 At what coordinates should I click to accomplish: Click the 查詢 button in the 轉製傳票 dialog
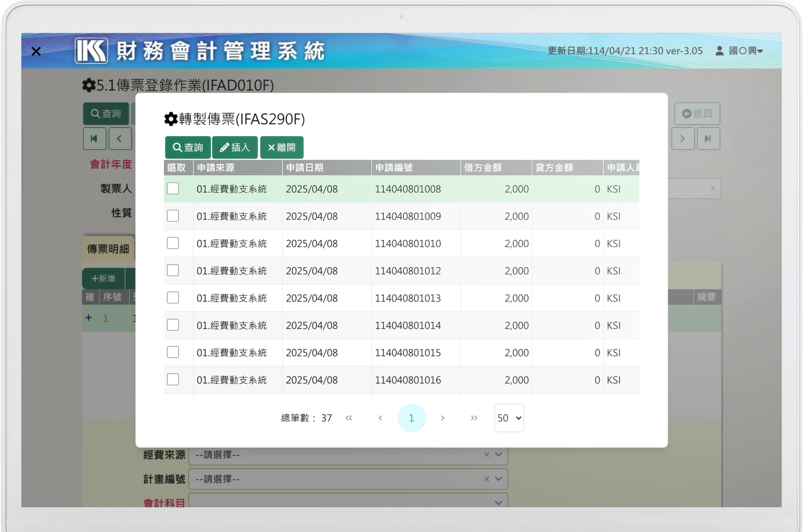coord(188,147)
